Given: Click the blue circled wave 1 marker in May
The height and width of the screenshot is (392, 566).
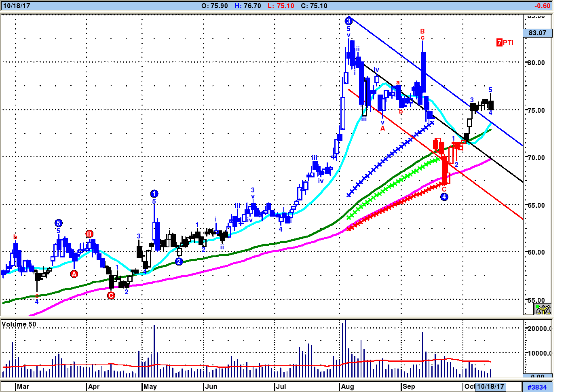Looking at the screenshot, I should 154,194.
